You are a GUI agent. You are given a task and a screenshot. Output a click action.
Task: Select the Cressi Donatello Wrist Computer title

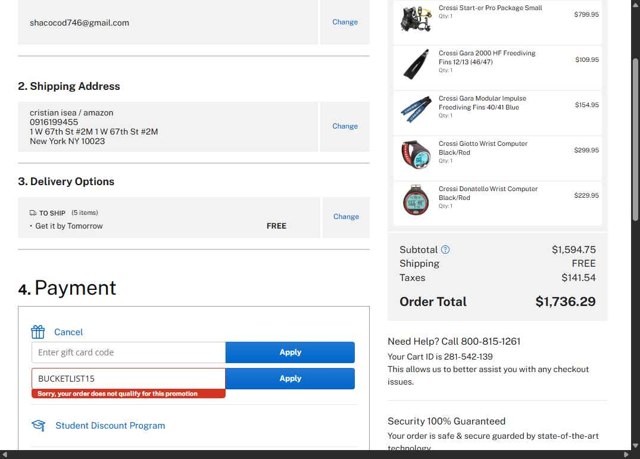pos(488,193)
